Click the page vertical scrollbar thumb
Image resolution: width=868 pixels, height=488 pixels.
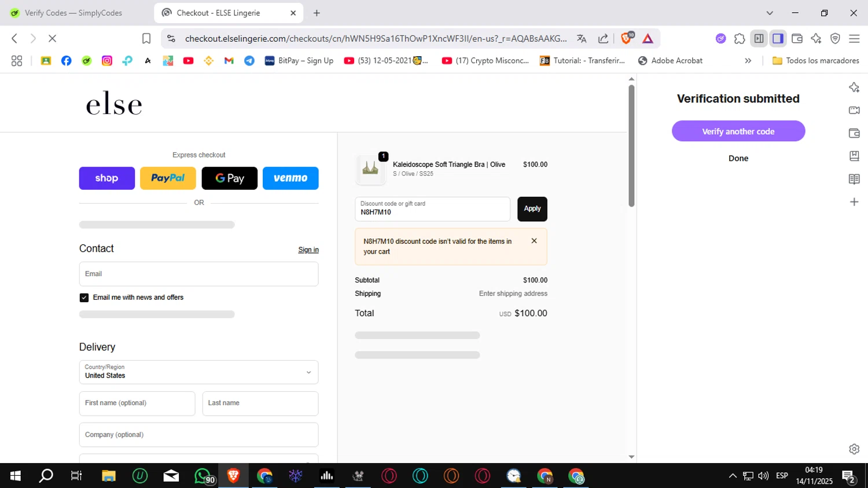pyautogui.click(x=631, y=146)
